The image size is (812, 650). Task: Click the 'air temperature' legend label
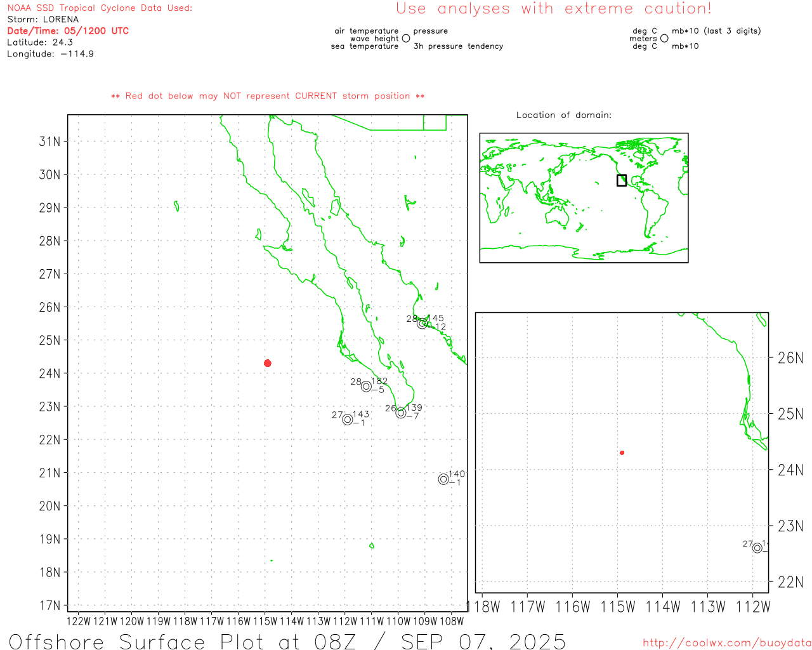(367, 31)
